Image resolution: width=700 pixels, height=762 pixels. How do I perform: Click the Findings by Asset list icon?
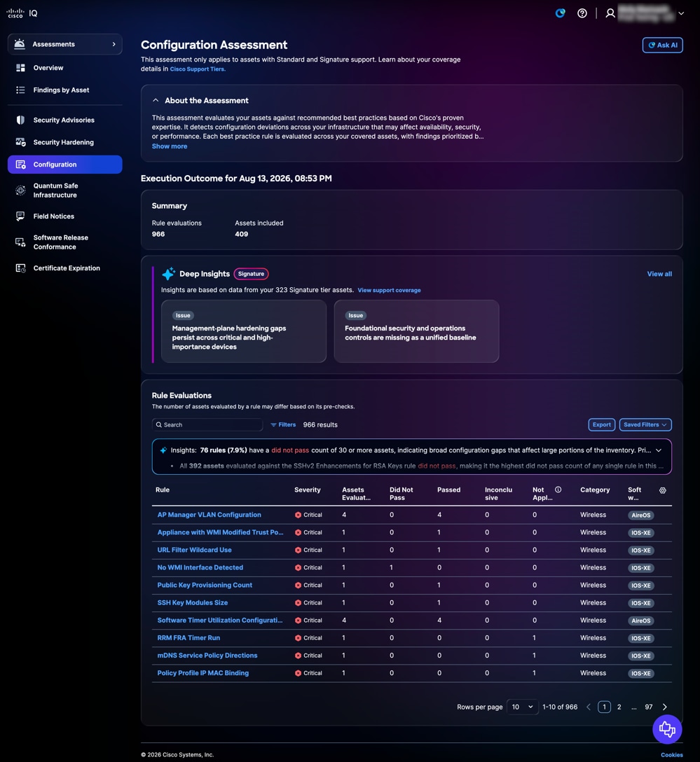(x=20, y=90)
